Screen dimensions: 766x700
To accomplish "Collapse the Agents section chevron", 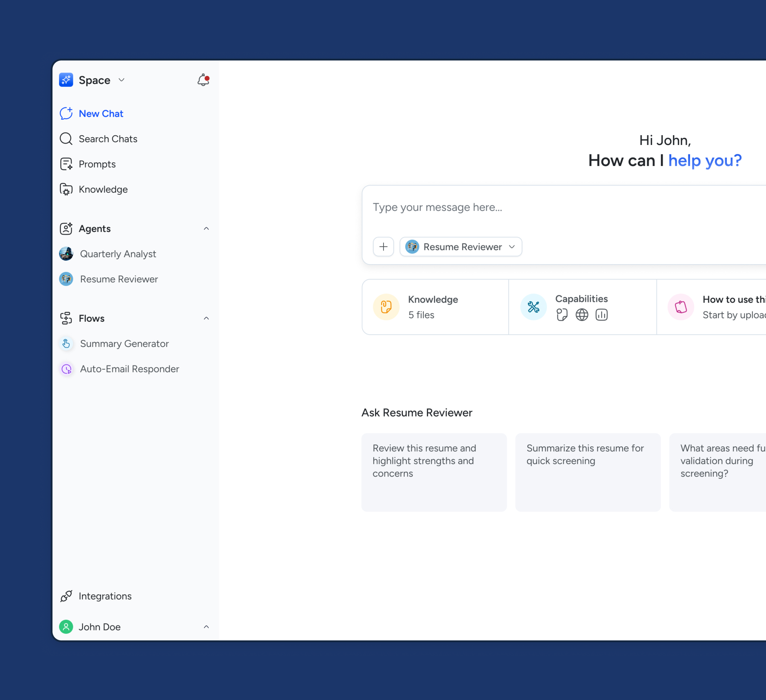I will point(206,228).
